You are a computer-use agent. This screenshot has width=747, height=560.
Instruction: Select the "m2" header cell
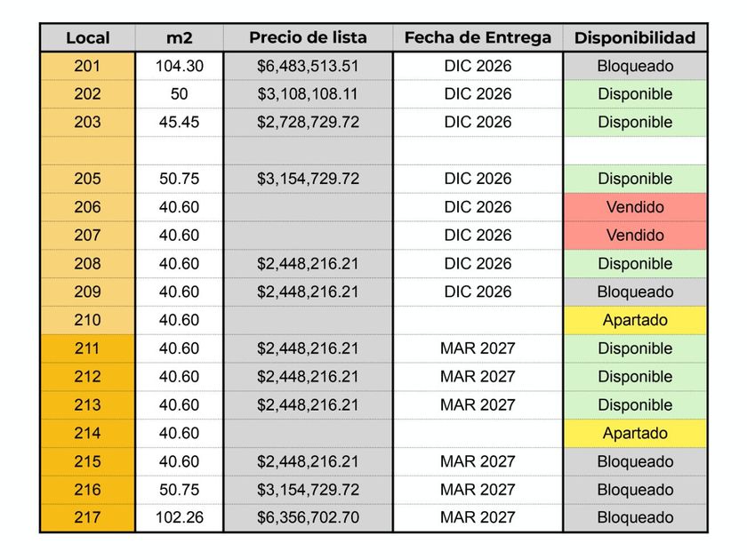[x=179, y=38]
